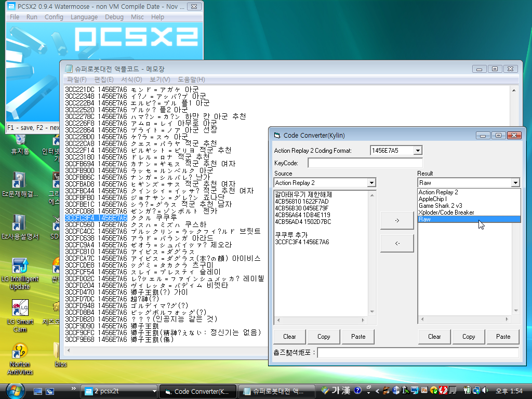Open the Windows Start orb
The height and width of the screenshot is (399, 532).
15,391
